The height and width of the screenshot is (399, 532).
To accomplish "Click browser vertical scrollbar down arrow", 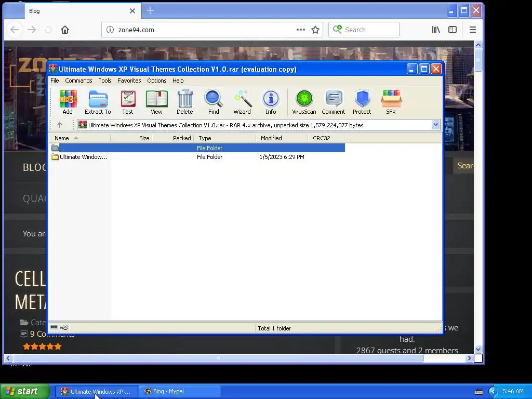I will pyautogui.click(x=478, y=349).
